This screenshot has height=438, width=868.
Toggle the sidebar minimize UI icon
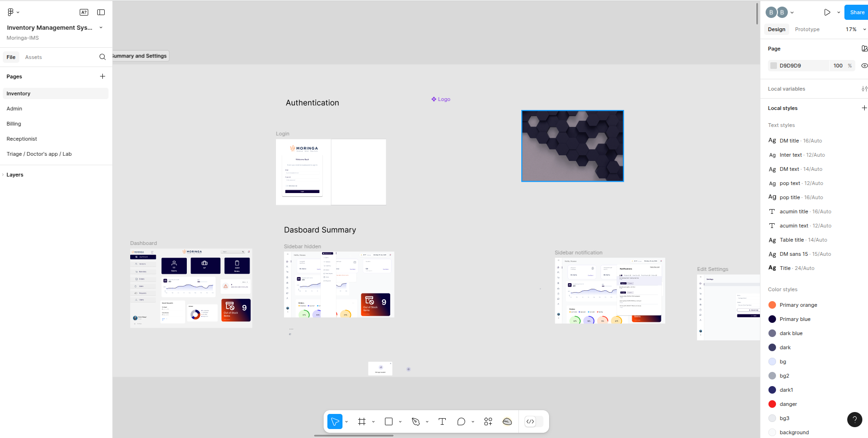pyautogui.click(x=101, y=12)
